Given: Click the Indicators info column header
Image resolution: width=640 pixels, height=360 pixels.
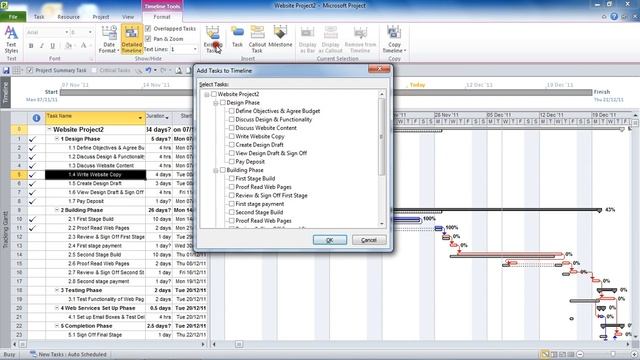Looking at the screenshot, I should tap(36, 118).
